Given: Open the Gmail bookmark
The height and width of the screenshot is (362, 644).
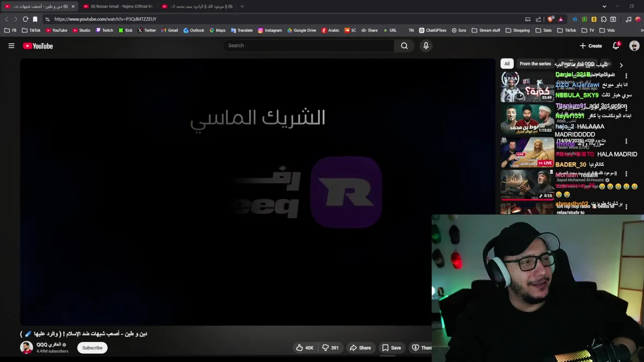Looking at the screenshot, I should pos(170,30).
